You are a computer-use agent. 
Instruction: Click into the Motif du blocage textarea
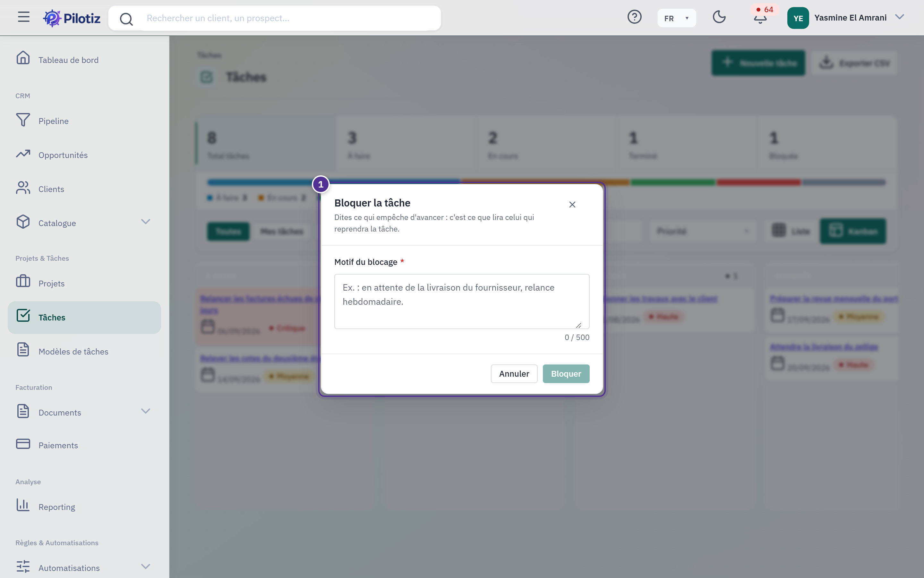coord(462,302)
